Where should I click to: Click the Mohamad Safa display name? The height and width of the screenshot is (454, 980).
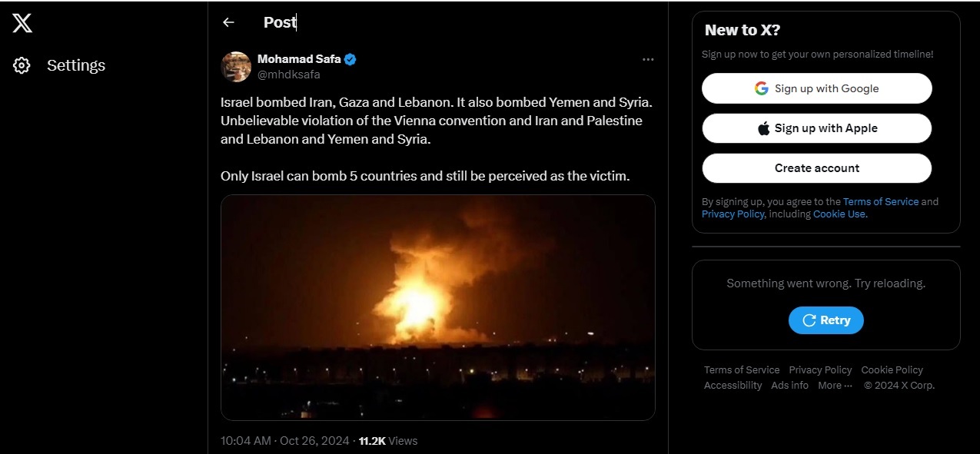[299, 59]
